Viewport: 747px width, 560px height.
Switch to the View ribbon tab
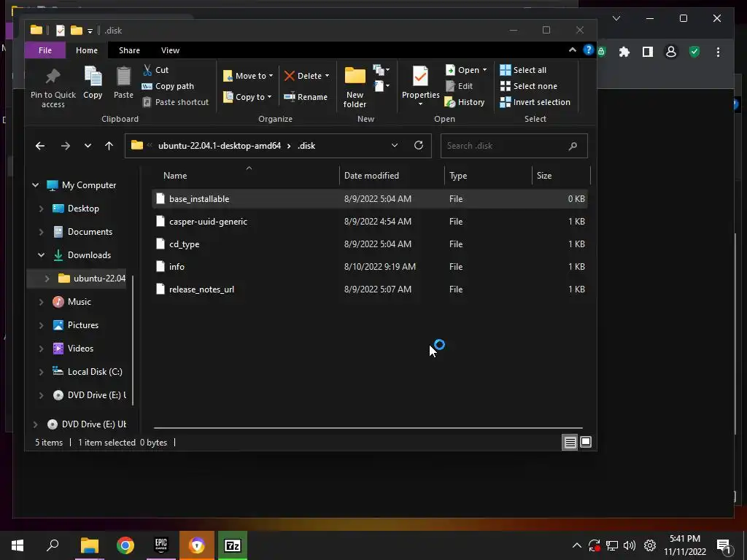[170, 50]
